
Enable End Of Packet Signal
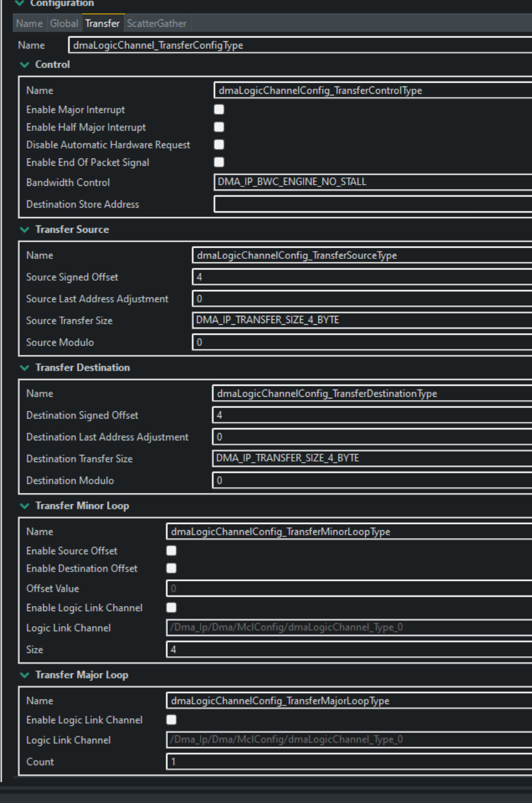pyautogui.click(x=219, y=162)
